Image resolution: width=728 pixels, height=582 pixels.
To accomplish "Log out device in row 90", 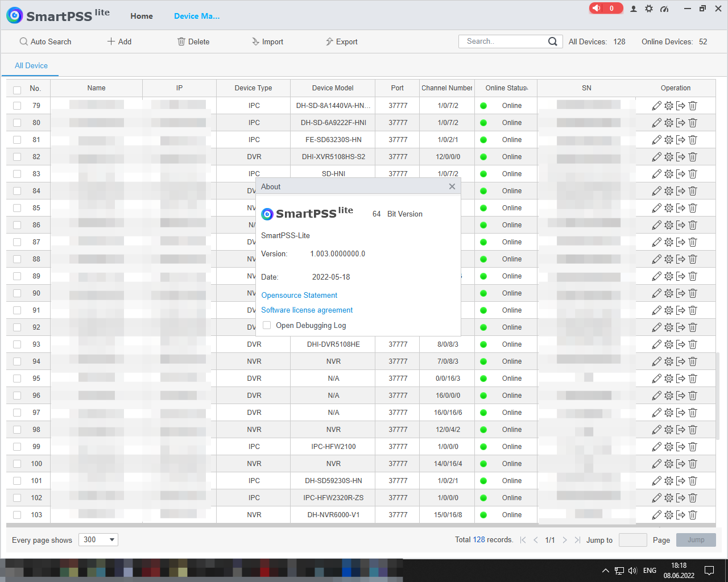I will (x=681, y=293).
